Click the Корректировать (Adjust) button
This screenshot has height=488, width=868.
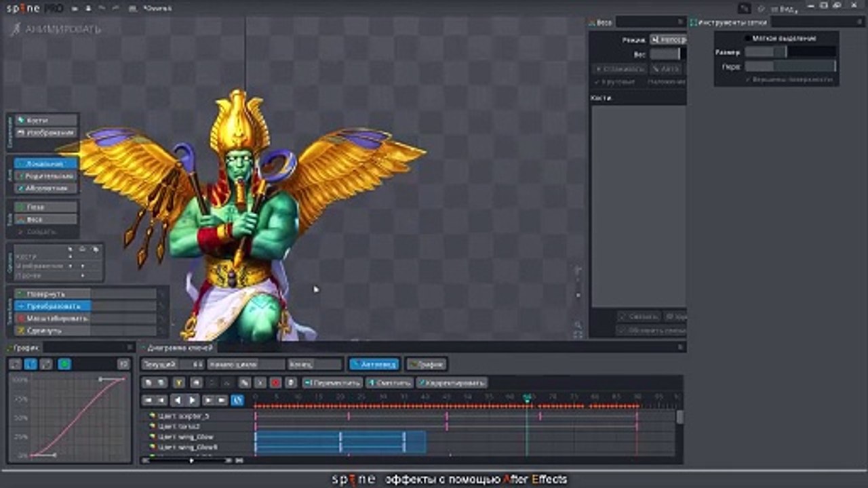452,383
